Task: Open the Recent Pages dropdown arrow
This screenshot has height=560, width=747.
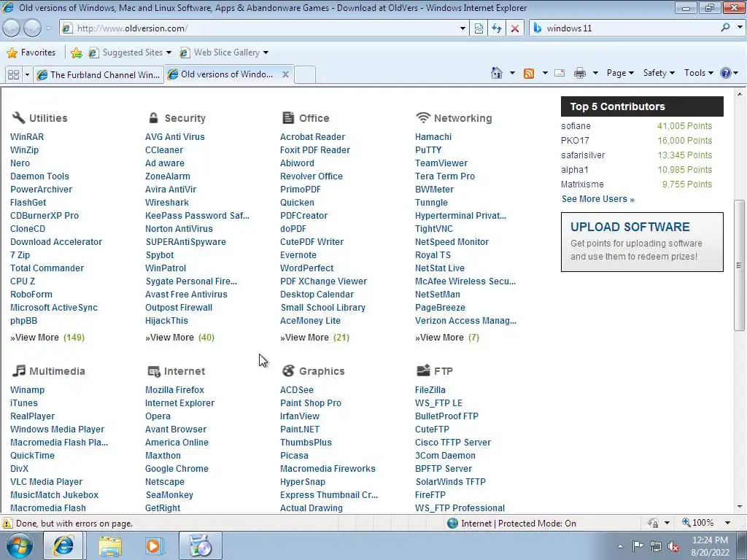Action: click(48, 28)
